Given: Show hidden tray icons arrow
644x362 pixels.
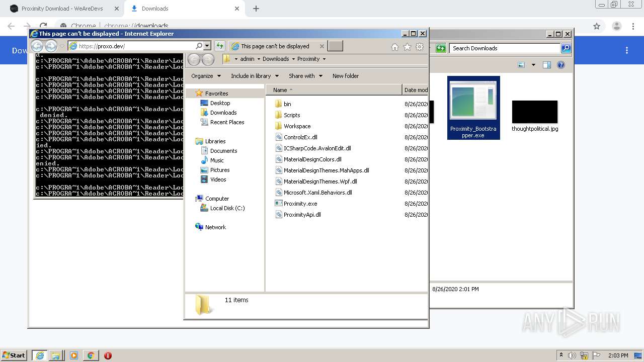Looking at the screenshot, I should 561,355.
